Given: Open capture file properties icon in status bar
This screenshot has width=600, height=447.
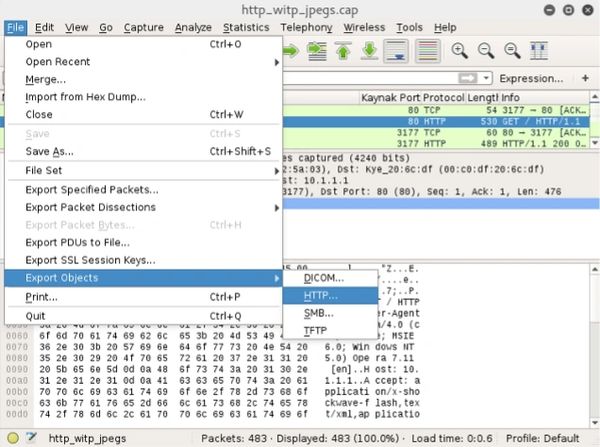Looking at the screenshot, I should (x=31, y=437).
